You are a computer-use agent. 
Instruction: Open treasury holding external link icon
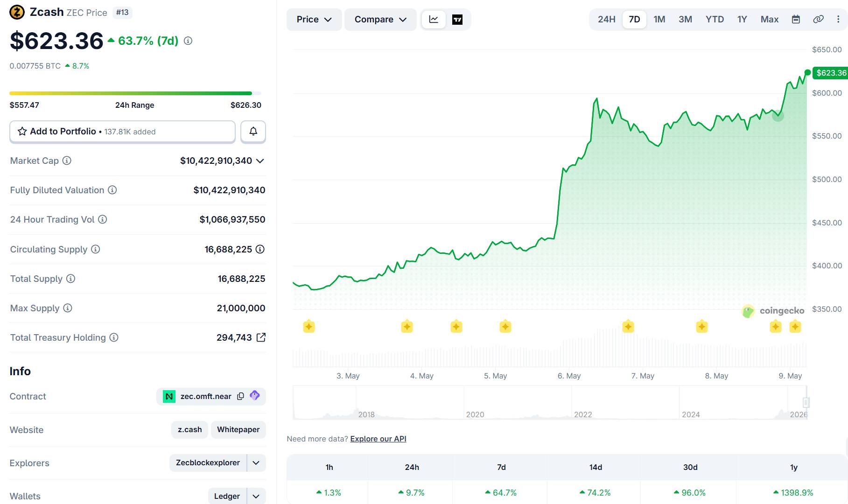coord(261,337)
